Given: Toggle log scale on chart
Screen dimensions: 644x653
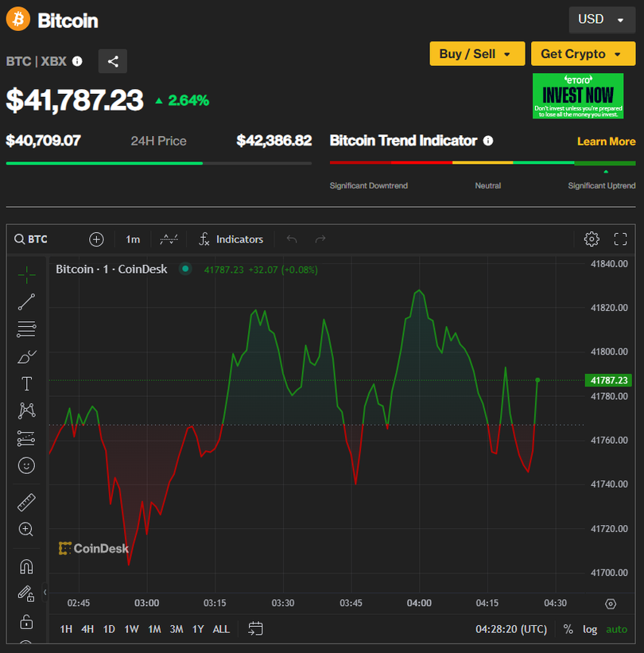Looking at the screenshot, I should [589, 629].
